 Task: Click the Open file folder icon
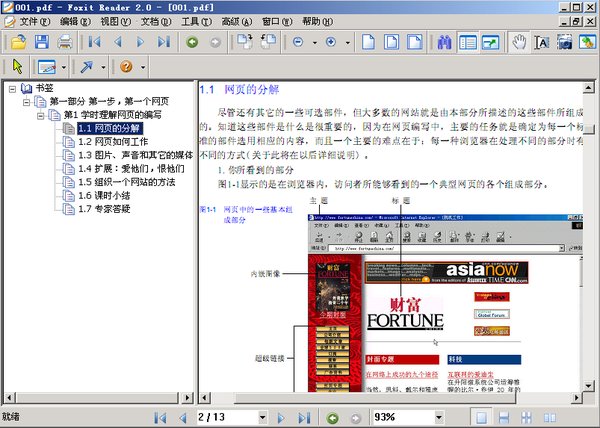pos(17,42)
